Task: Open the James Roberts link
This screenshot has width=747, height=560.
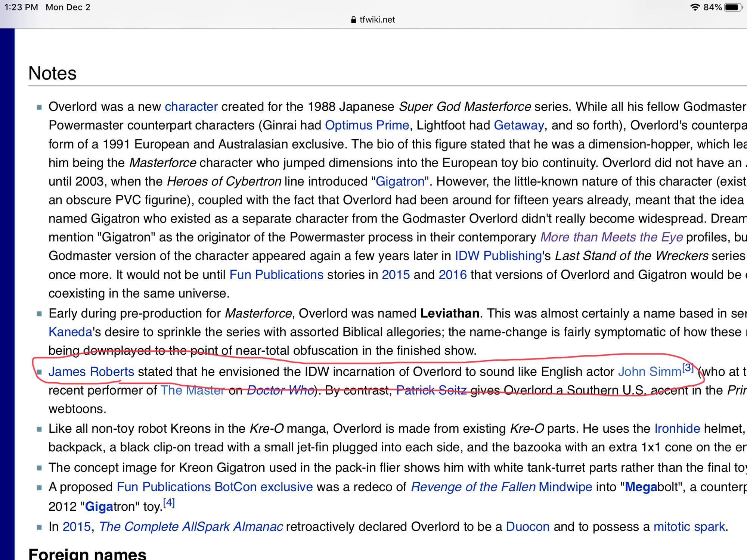Action: (x=91, y=372)
